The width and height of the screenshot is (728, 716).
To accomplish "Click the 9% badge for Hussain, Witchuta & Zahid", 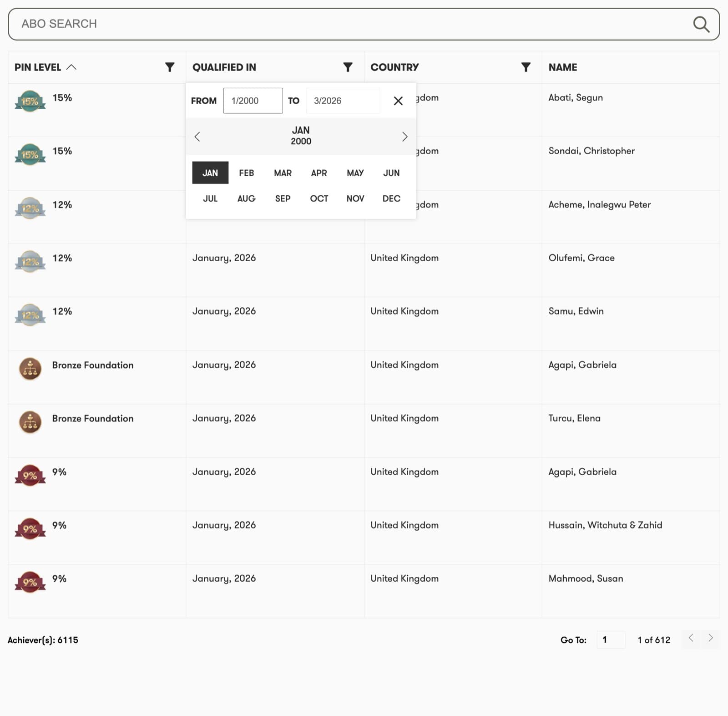I will point(30,528).
